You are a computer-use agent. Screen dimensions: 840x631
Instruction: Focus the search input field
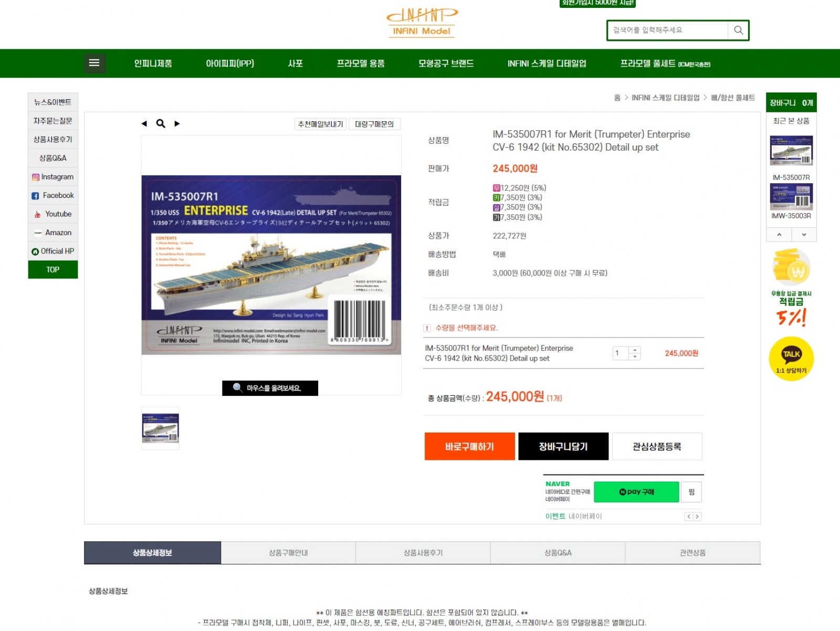click(x=667, y=30)
